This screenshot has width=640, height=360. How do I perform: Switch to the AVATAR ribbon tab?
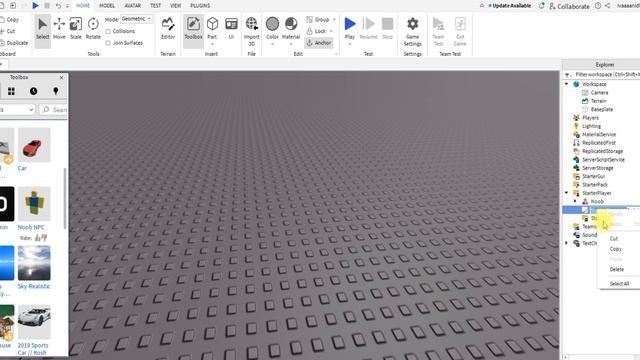133,6
